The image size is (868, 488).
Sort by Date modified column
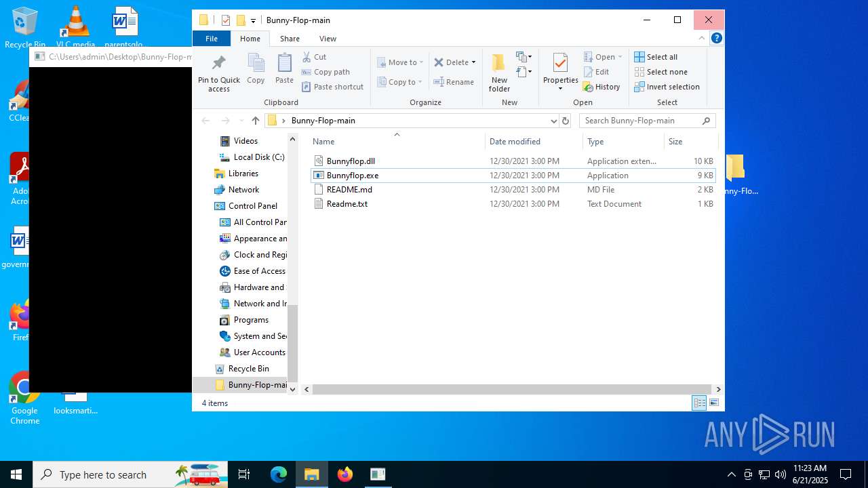(x=534, y=142)
